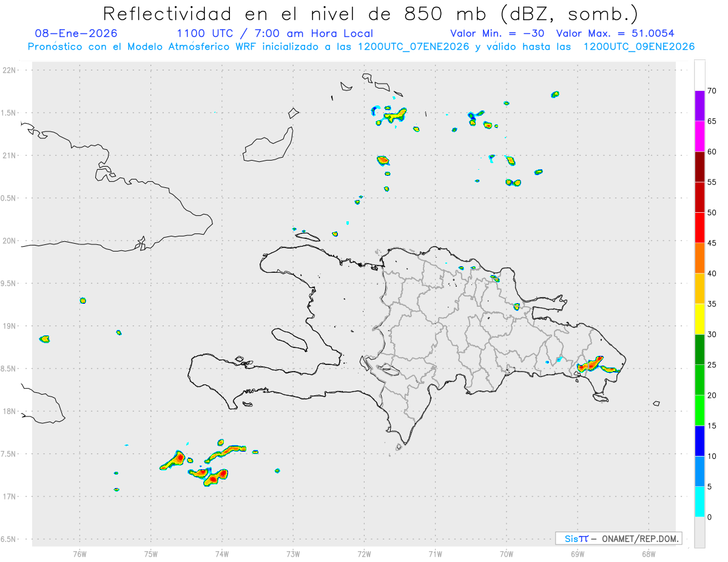Click the white above-70 colorbar segment
Viewport: 728px width, 562px height.
click(x=699, y=76)
